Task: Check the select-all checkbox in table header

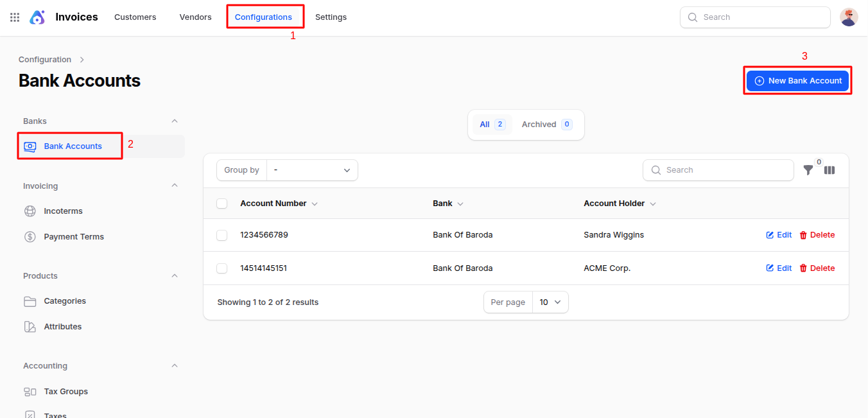Action: [x=221, y=203]
